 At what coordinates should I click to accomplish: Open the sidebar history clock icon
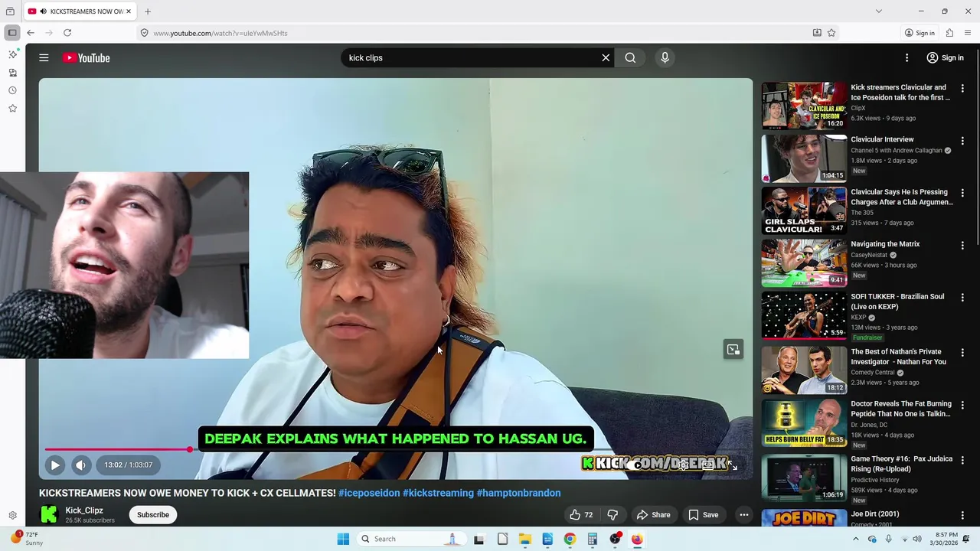pyautogui.click(x=12, y=90)
